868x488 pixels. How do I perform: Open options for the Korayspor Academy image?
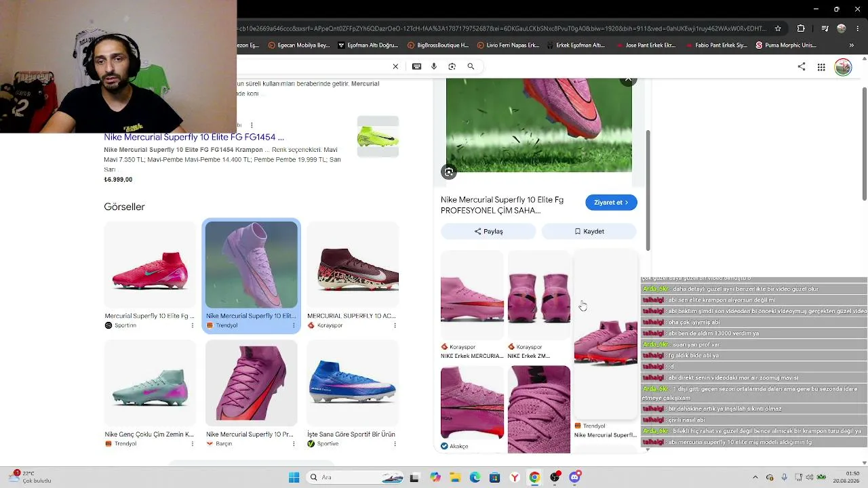[x=395, y=325]
